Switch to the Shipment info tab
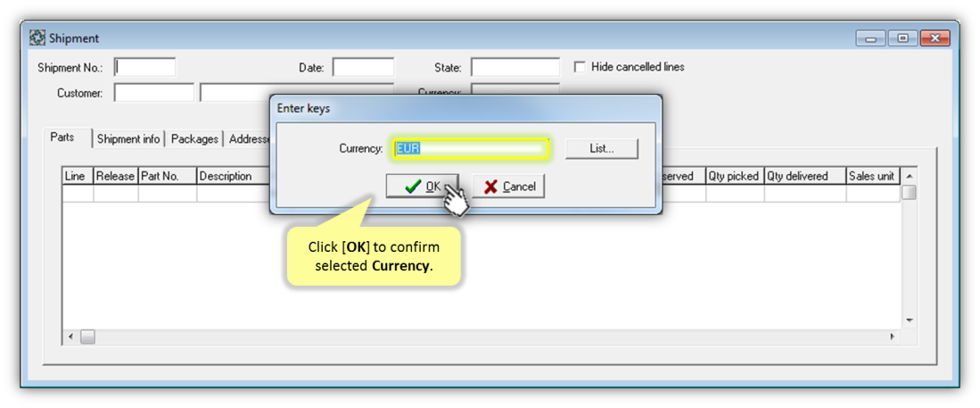980x408 pixels. (x=128, y=139)
